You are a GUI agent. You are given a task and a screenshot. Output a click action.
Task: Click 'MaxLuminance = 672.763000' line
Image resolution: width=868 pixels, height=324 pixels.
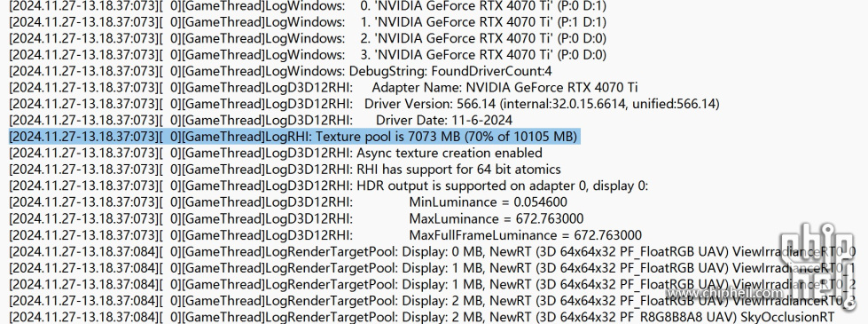[296, 218]
